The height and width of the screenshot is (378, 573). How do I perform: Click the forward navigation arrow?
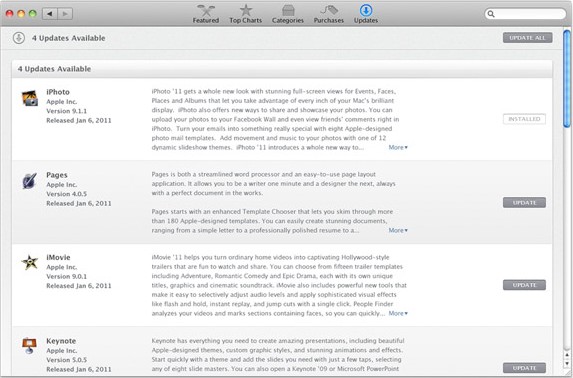65,14
